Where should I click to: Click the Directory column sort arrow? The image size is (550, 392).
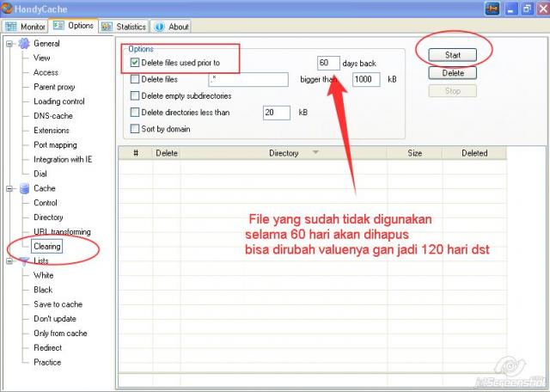[x=315, y=152]
